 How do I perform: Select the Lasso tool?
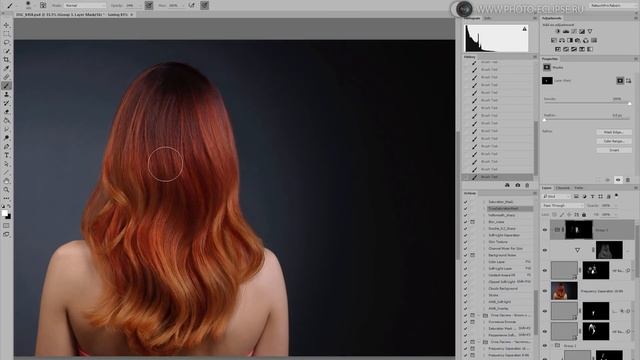tap(6, 42)
